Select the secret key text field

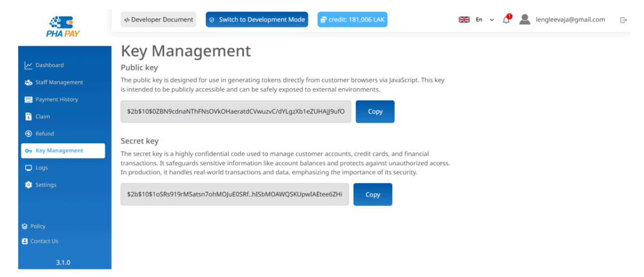click(x=235, y=194)
